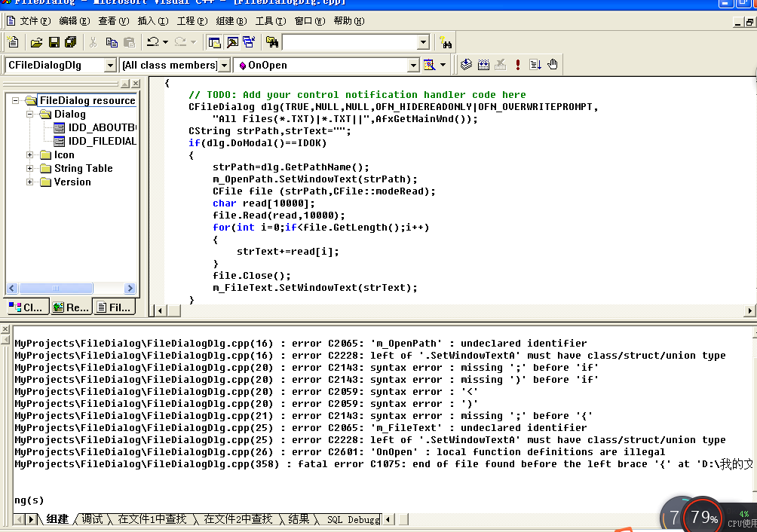Screen dimensions: 757x532
Task: Toggle the Workspace window icon
Action: 214,42
